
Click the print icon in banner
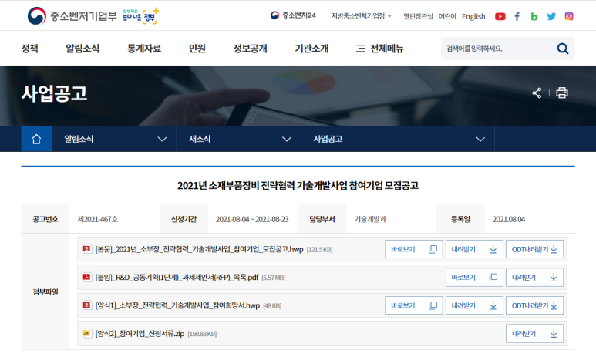(x=562, y=93)
